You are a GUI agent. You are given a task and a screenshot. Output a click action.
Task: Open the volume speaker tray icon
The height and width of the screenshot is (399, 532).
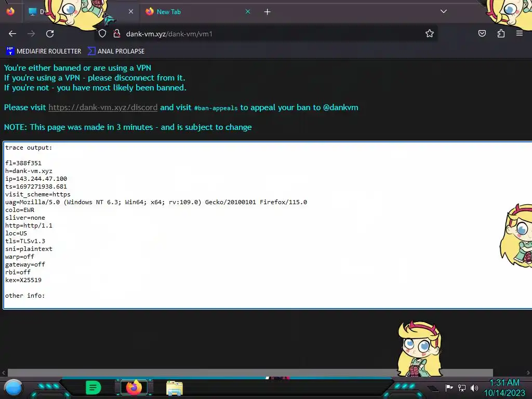[x=474, y=388]
